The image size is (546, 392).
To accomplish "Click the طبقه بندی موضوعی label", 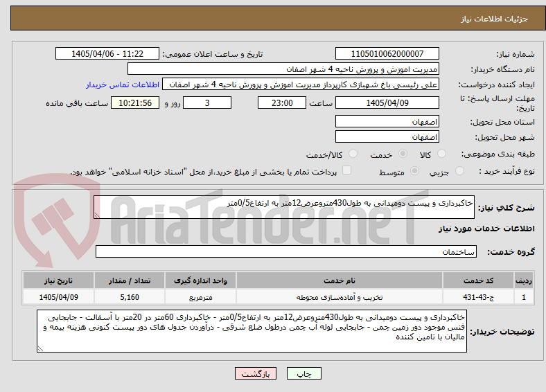I will tap(498, 154).
